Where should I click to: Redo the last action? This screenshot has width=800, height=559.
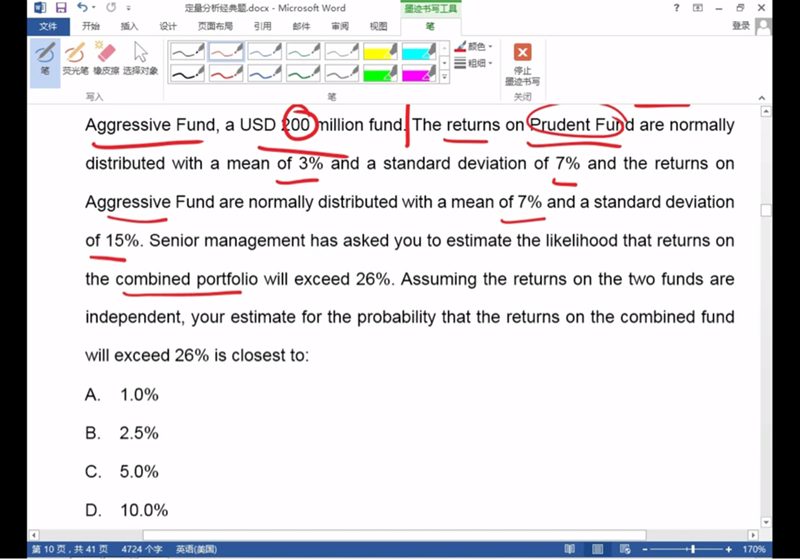tap(111, 7)
